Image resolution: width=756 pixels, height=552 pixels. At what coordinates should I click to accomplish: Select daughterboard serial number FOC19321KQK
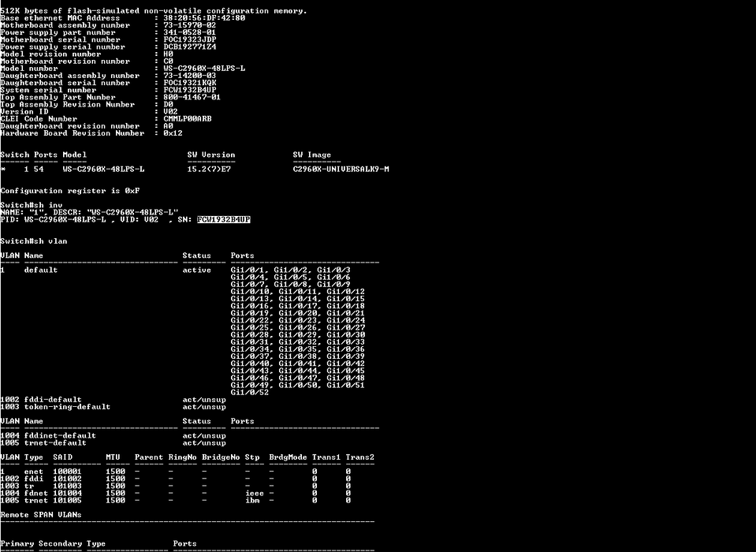pos(189,83)
